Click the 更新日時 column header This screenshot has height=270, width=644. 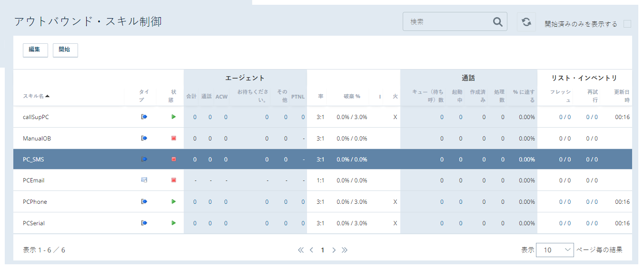point(622,96)
